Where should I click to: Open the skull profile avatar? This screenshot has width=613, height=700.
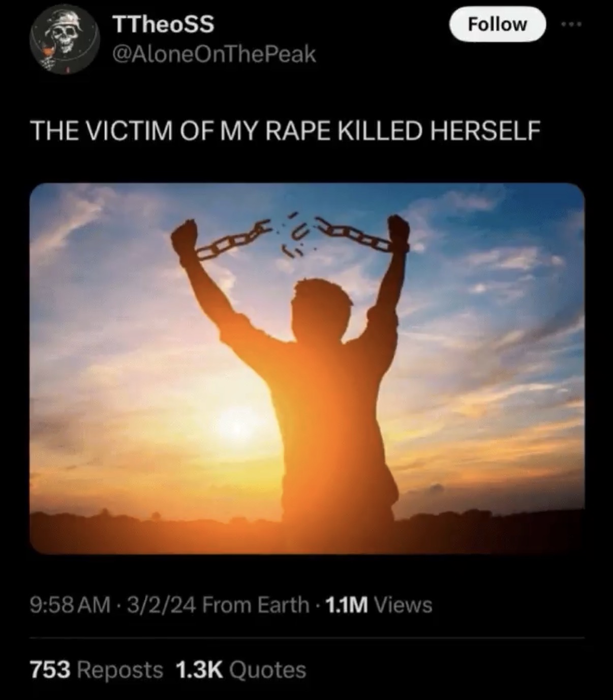click(x=64, y=39)
